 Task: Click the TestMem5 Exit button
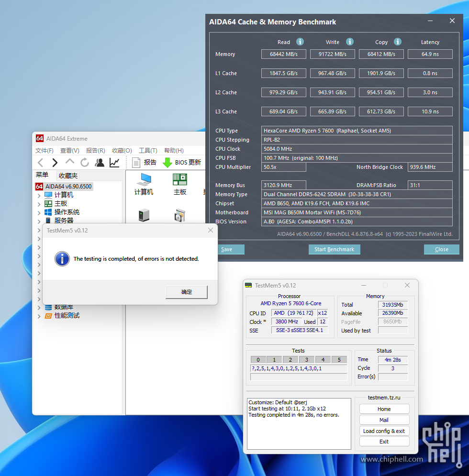click(x=384, y=442)
